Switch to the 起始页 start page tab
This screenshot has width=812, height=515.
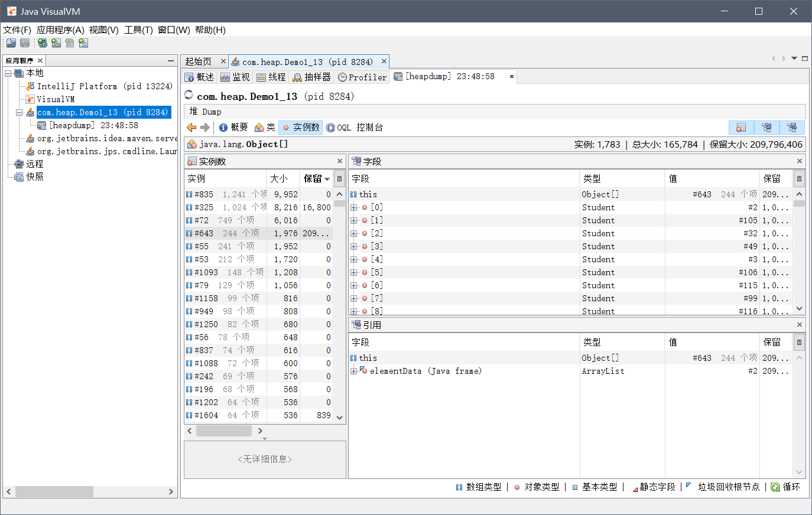coord(199,61)
